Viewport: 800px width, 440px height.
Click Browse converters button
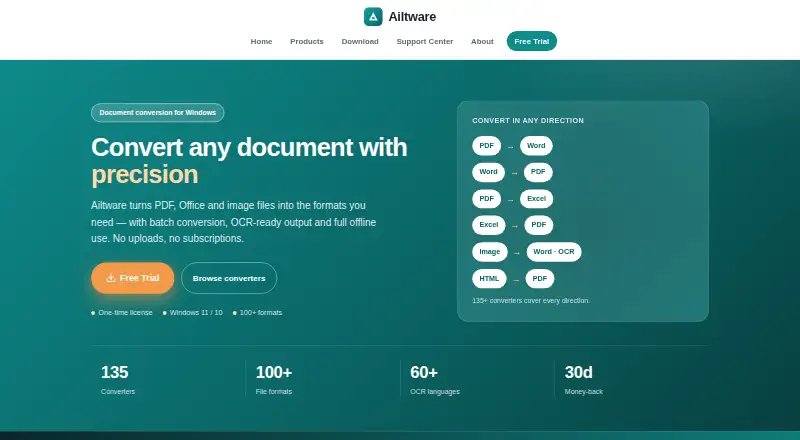pyautogui.click(x=229, y=278)
